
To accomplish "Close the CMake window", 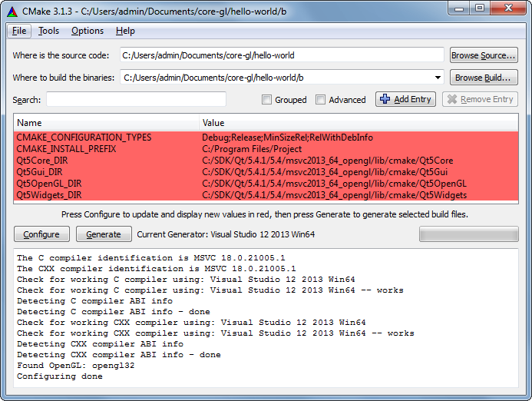I will 508,8.
